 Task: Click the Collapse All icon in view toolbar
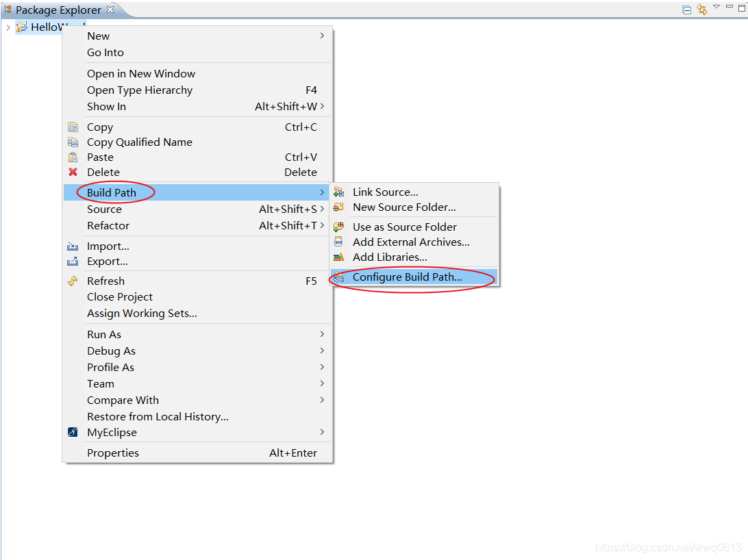point(686,9)
